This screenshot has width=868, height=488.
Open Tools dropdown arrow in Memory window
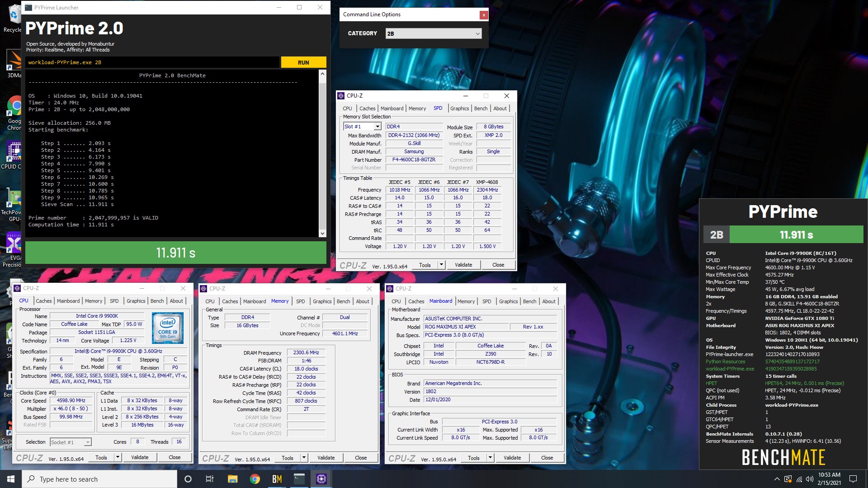[x=304, y=458]
